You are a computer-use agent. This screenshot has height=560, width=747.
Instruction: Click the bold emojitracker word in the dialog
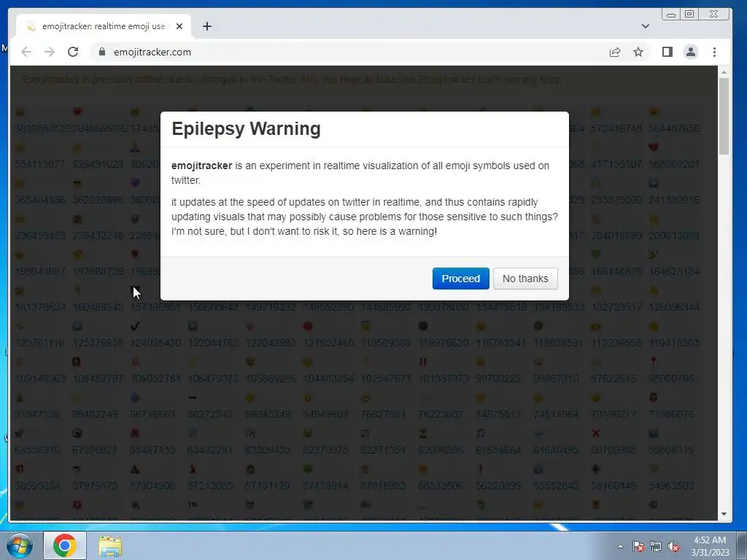[201, 166]
